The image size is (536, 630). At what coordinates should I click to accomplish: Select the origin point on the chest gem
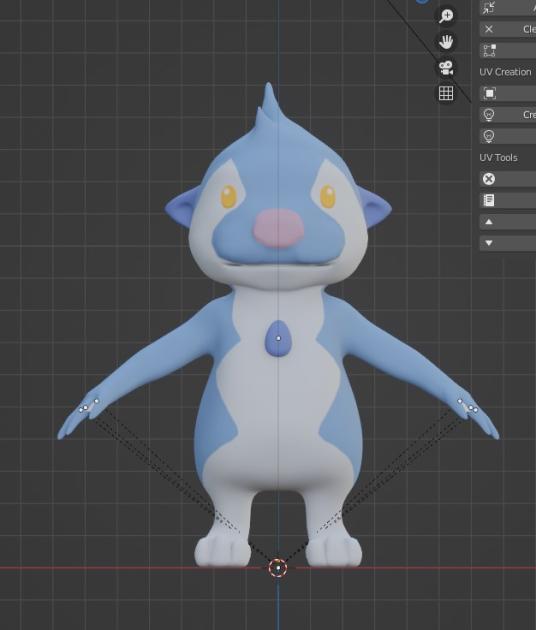point(278,339)
